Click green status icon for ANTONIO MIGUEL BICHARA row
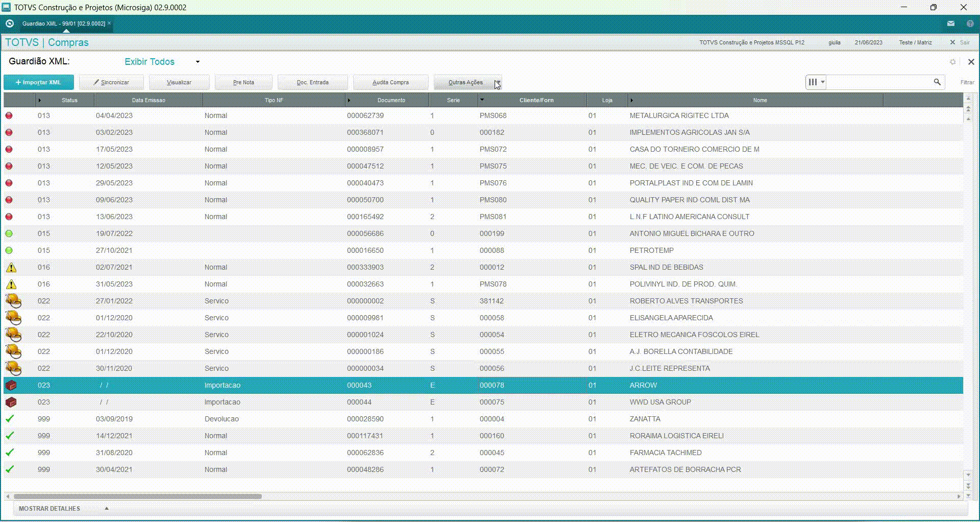This screenshot has height=522, width=980. pyautogui.click(x=9, y=233)
